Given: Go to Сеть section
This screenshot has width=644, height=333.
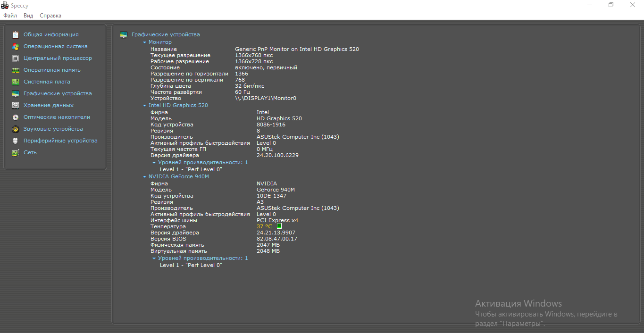Looking at the screenshot, I should click(30, 152).
